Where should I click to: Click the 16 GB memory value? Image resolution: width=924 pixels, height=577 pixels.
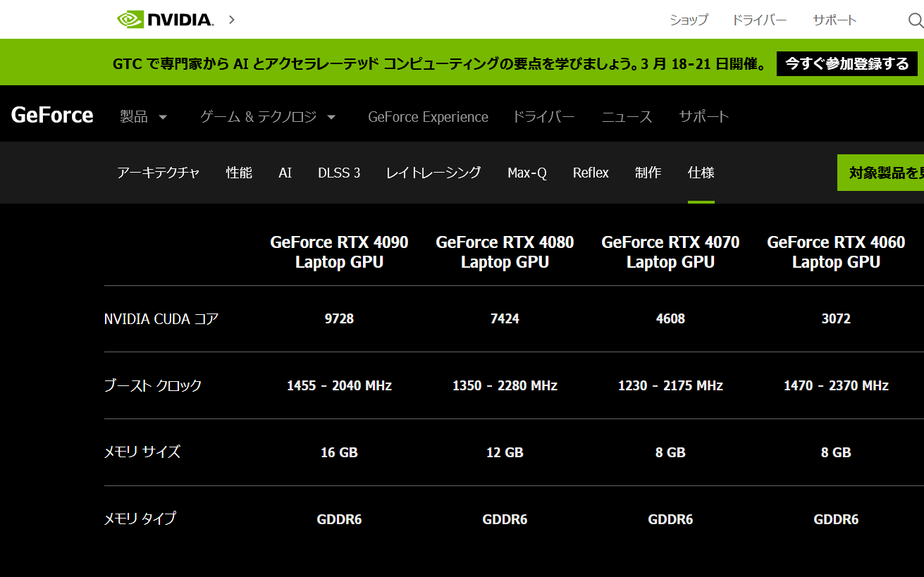(339, 452)
